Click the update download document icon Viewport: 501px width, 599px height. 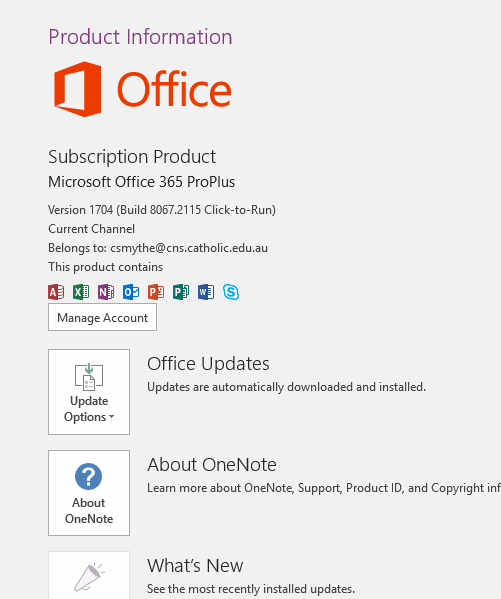click(x=89, y=376)
